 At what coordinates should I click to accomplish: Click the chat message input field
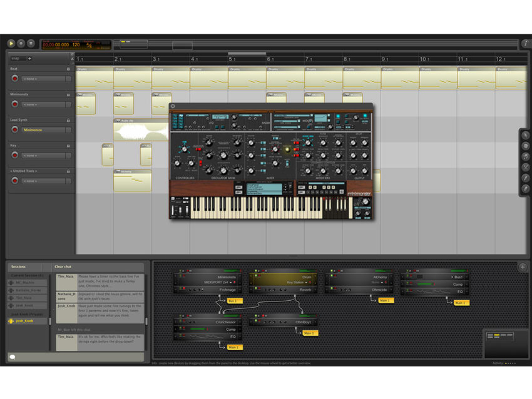point(76,357)
